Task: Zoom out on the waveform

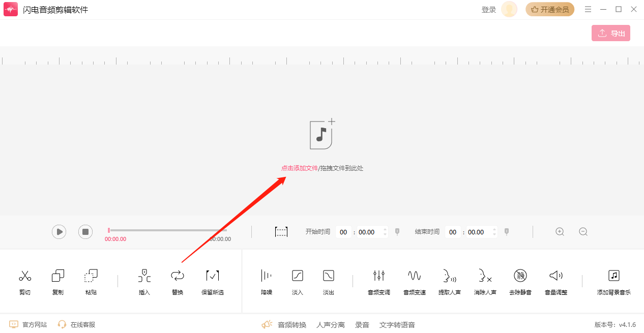Action: [583, 232]
